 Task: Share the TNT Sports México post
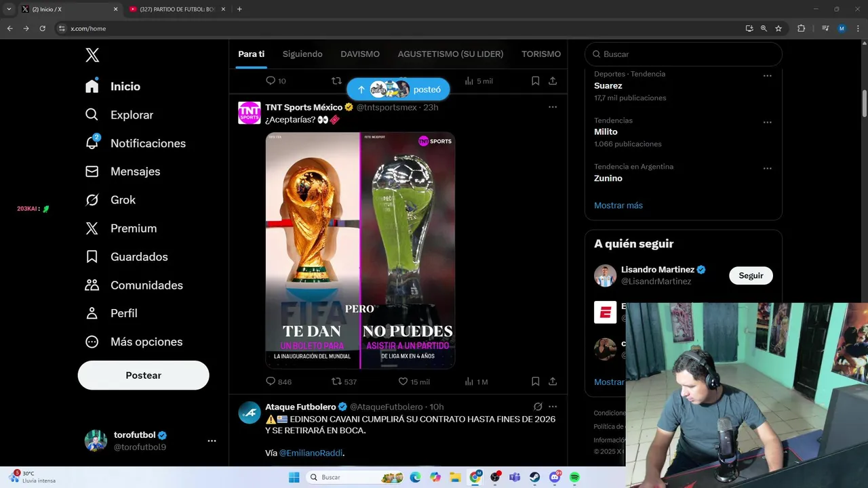pyautogui.click(x=553, y=382)
